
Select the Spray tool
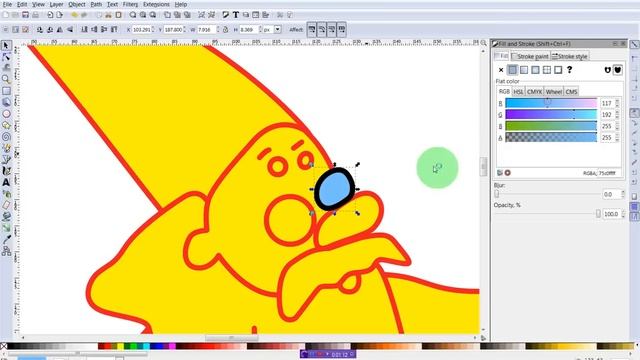pos(6,194)
